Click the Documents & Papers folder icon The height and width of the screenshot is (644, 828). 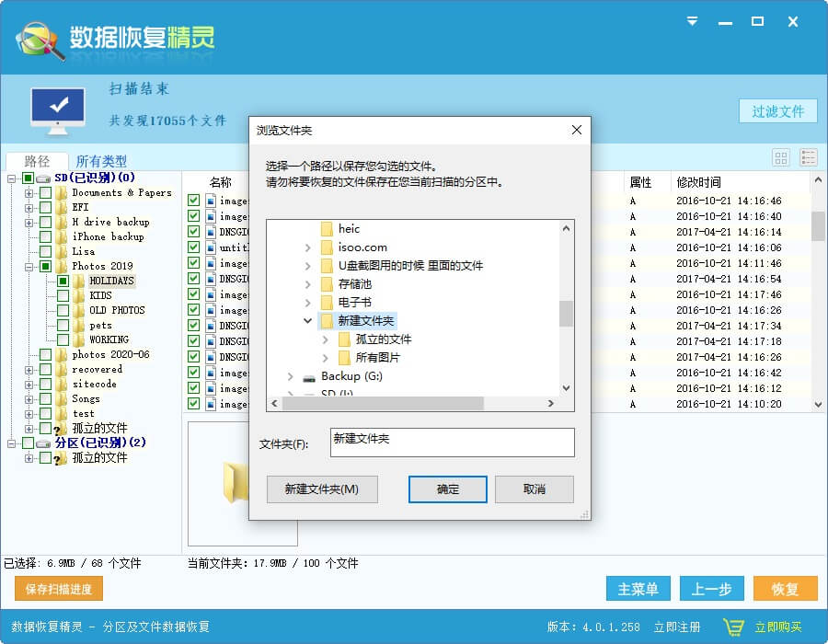pyautogui.click(x=62, y=192)
